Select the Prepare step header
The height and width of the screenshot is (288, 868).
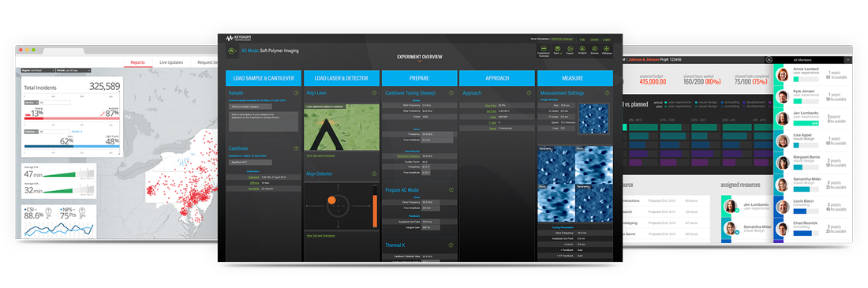click(419, 78)
